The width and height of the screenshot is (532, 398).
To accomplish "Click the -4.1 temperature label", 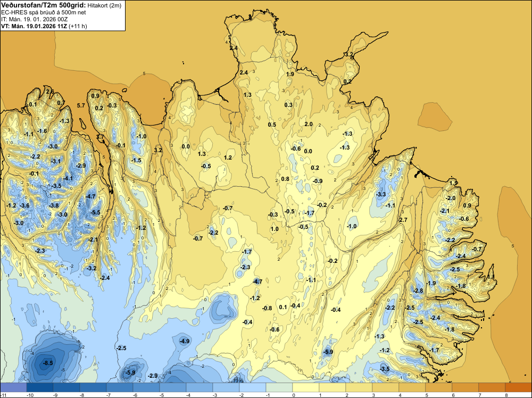I will (x=68, y=178).
